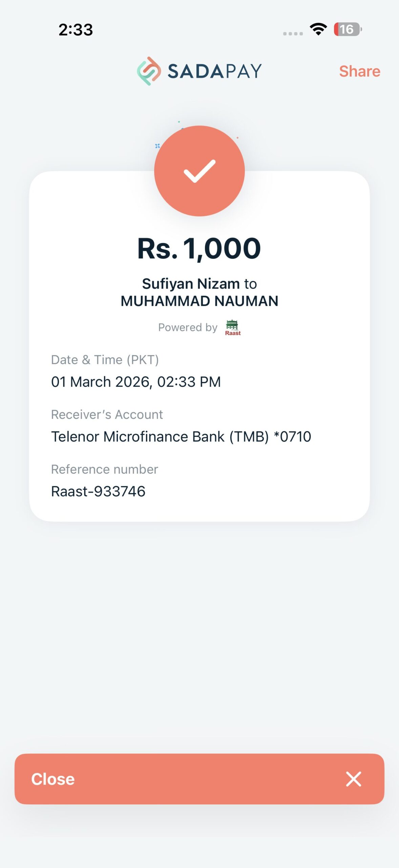This screenshot has width=399, height=868.
Task: Tap the Receiver's Account label
Action: 107,415
